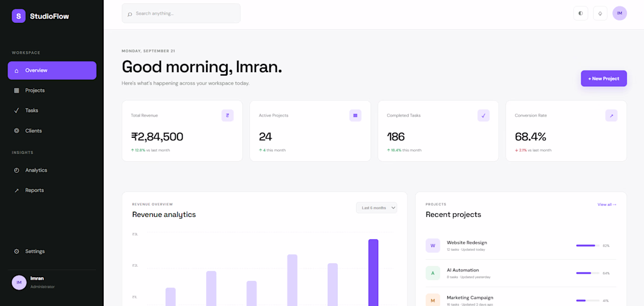Click the Completed Tasks check icon
The height and width of the screenshot is (306, 644).
[x=484, y=115]
